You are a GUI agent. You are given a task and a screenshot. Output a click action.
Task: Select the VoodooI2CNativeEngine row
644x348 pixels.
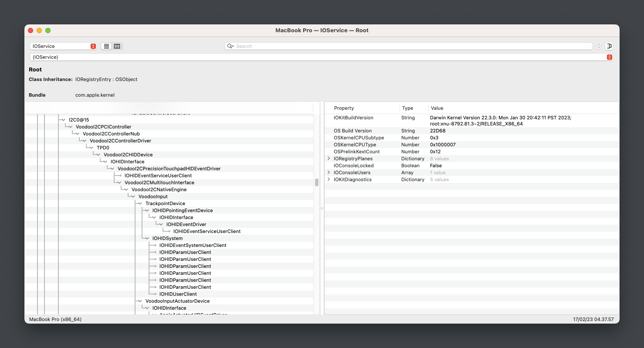click(x=169, y=189)
